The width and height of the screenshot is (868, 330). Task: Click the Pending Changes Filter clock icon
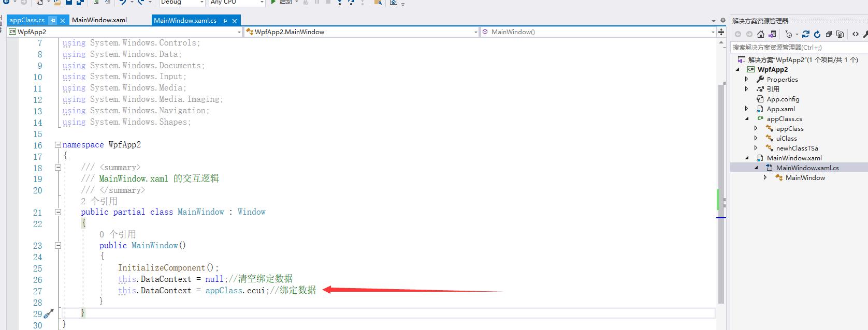pyautogui.click(x=788, y=34)
